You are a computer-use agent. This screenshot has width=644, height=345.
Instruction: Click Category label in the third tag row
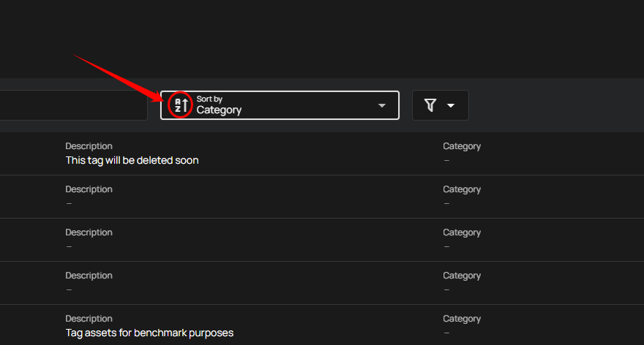click(462, 232)
